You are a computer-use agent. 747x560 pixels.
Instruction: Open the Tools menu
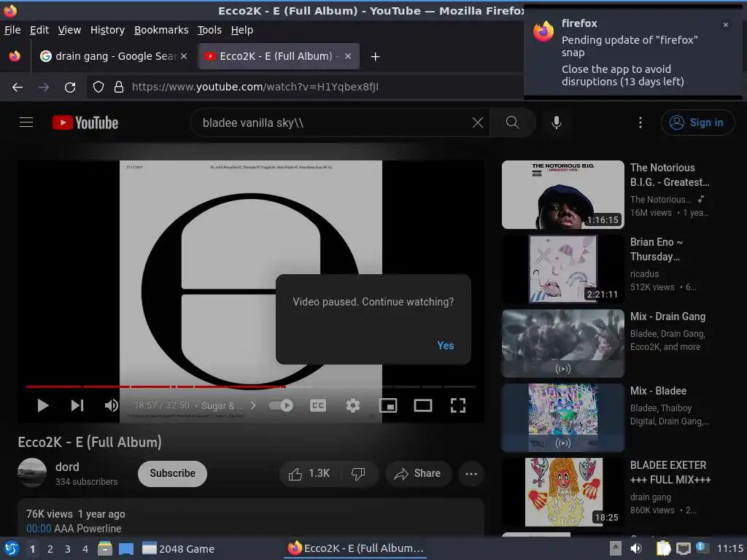(x=209, y=30)
